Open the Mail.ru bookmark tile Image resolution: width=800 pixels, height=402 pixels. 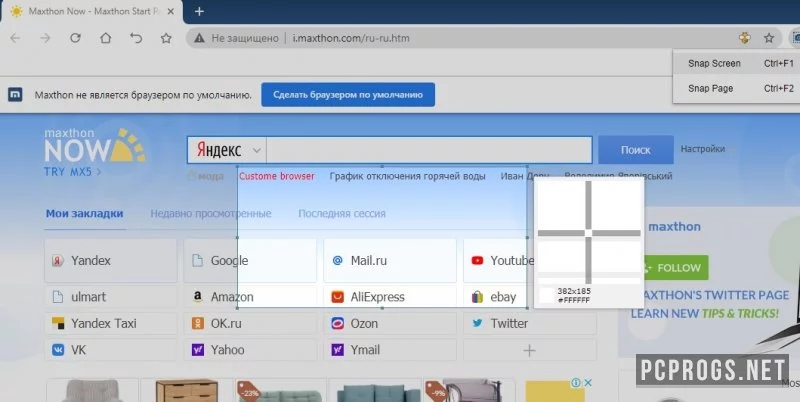click(390, 261)
